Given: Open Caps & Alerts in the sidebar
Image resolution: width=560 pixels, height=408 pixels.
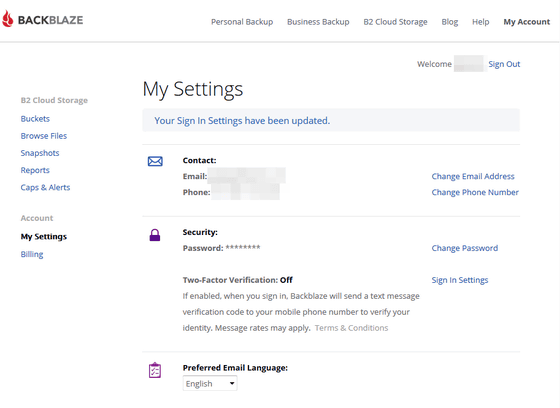Looking at the screenshot, I should click(x=45, y=188).
